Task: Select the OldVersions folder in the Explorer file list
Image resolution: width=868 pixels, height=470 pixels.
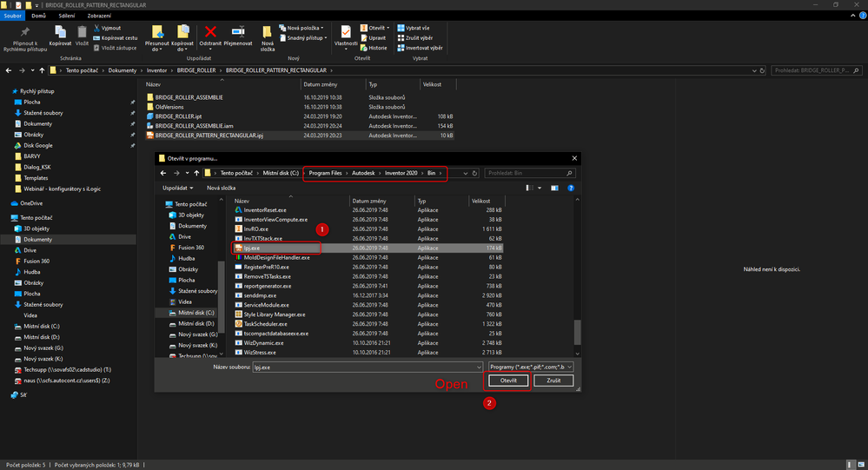Action: 300,107
